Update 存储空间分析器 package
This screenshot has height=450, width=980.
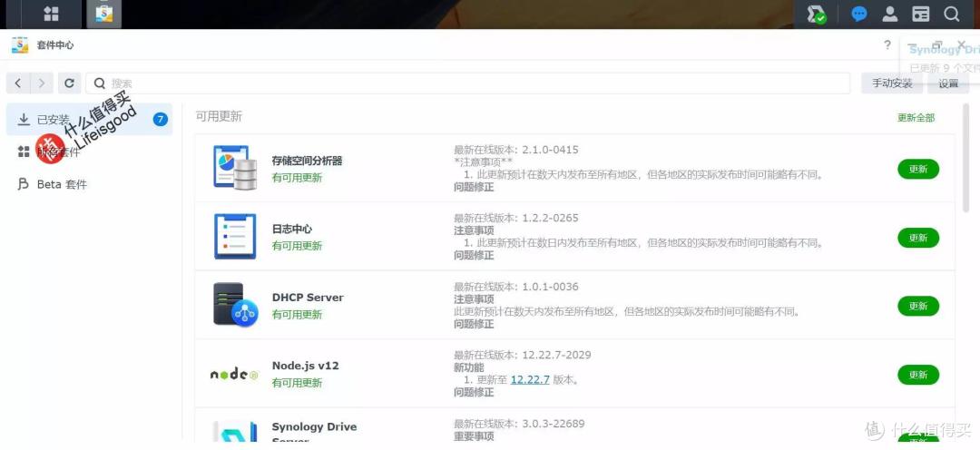click(x=918, y=169)
